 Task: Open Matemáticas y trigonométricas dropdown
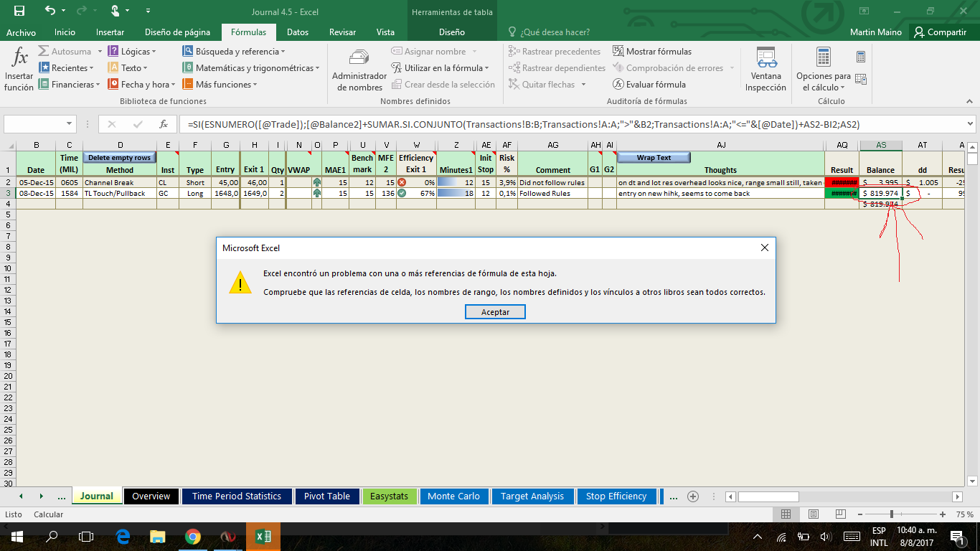point(252,68)
